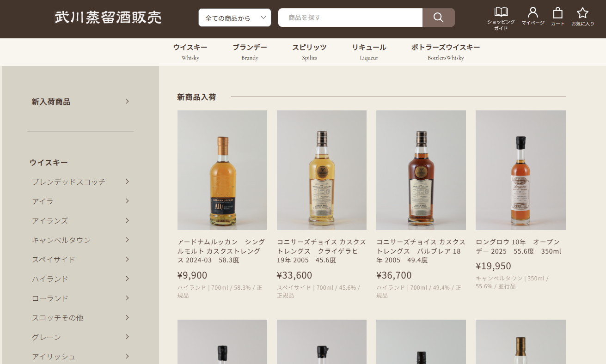Click the ¥36,700 price
606x364 pixels.
[x=394, y=275]
